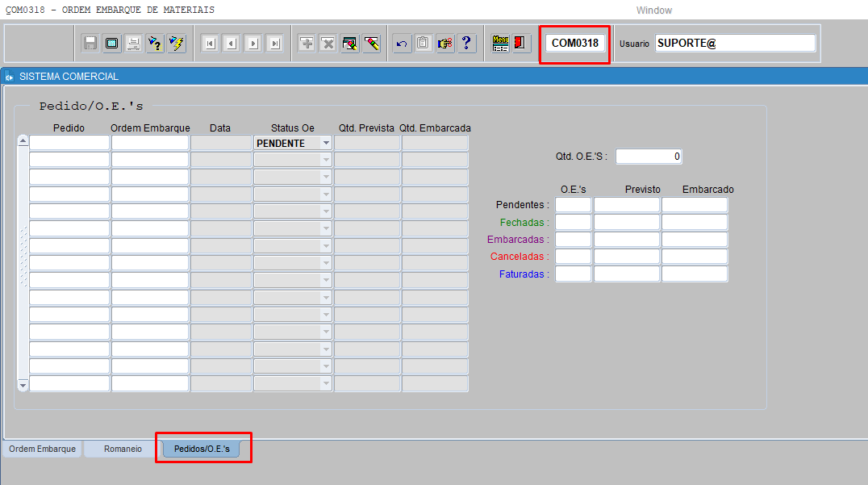Click the clear block eraser-on-form icon
This screenshot has width=868, height=485.
coord(350,44)
